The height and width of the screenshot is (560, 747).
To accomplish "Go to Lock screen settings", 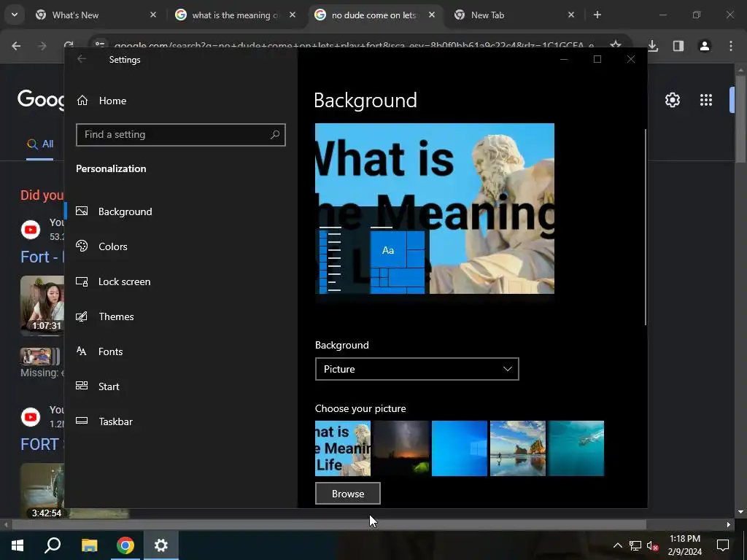I will click(181, 281).
